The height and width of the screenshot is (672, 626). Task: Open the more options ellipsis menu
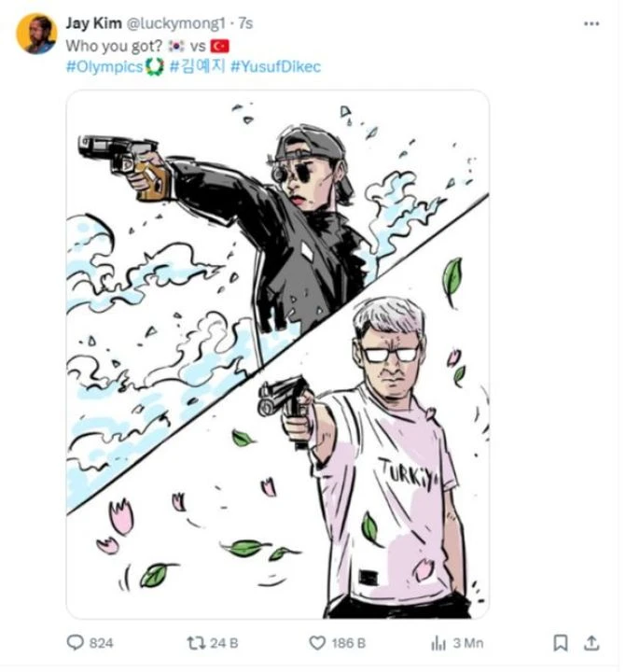pyautogui.click(x=591, y=23)
